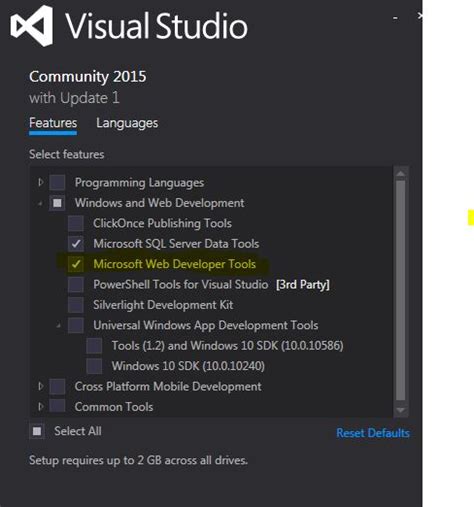The width and height of the screenshot is (474, 507).
Task: Check Windows 10 SDK (10.0.10240) box
Action: pyautogui.click(x=94, y=366)
